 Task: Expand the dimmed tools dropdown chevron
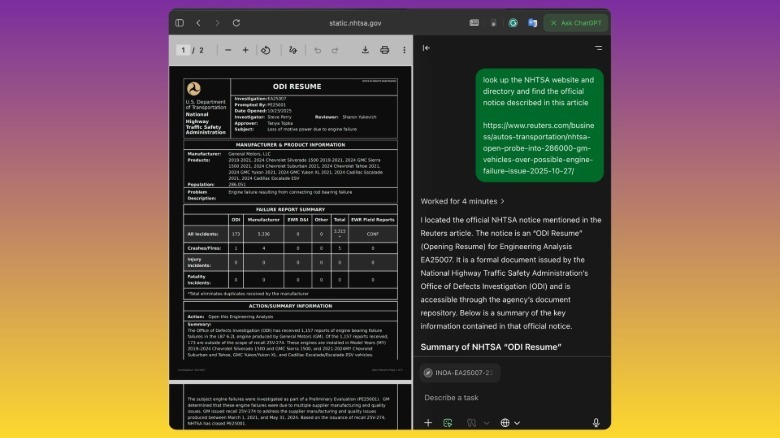(x=487, y=423)
